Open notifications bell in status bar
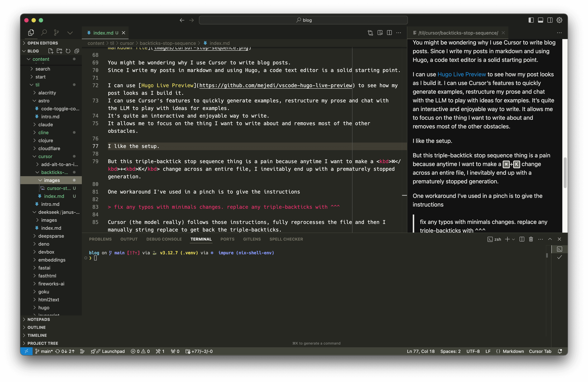 (x=560, y=351)
